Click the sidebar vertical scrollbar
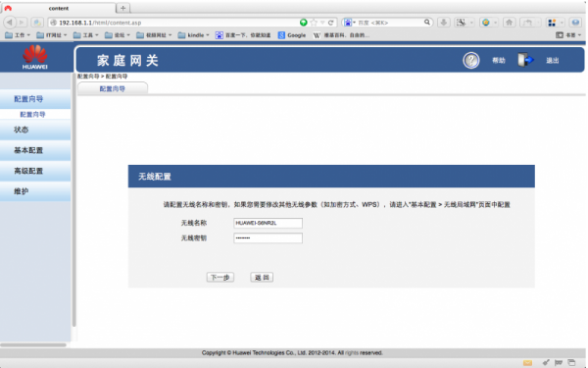Image resolution: width=588 pixels, height=368 pixels. [x=73, y=200]
